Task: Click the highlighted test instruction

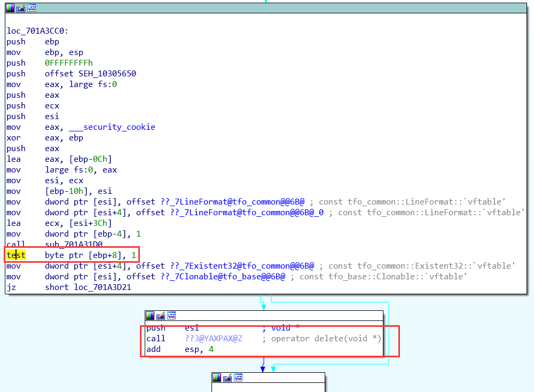Action: 16,255
